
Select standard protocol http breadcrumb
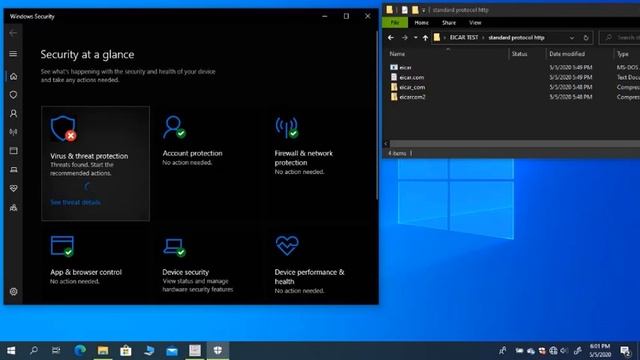point(516,38)
